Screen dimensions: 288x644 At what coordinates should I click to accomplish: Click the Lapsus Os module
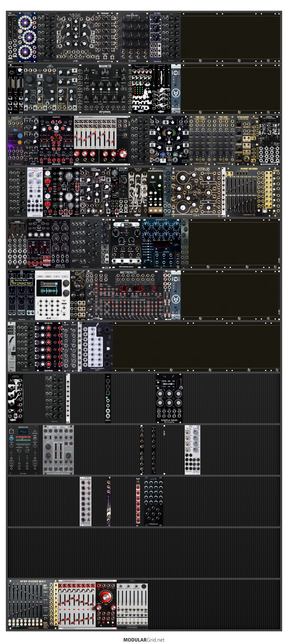pos(161,89)
